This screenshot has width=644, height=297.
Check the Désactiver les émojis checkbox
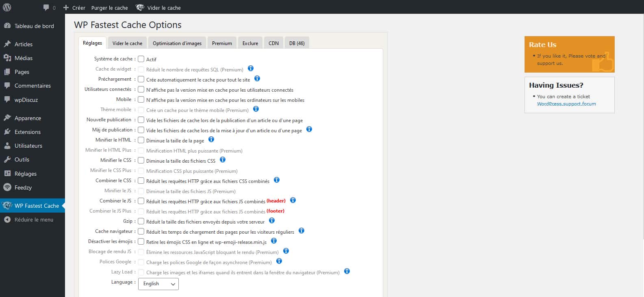pos(141,241)
